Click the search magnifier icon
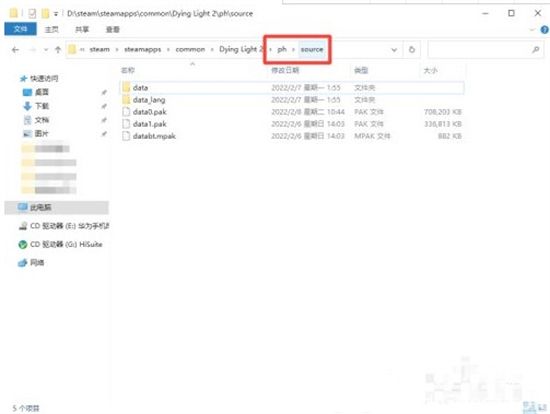Screen dimensions: 550x414 [x=535, y=50]
